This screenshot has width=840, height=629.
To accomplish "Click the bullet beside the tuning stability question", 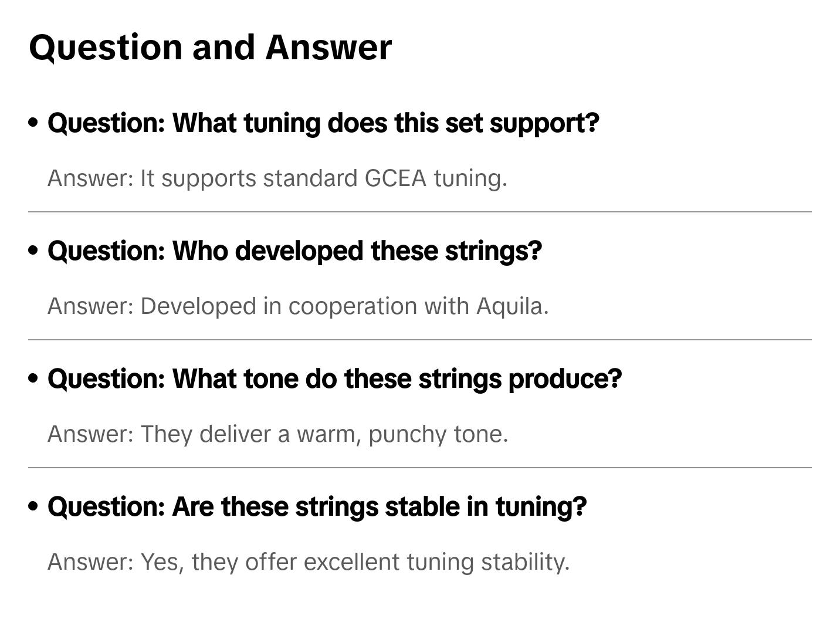I will pos(33,506).
